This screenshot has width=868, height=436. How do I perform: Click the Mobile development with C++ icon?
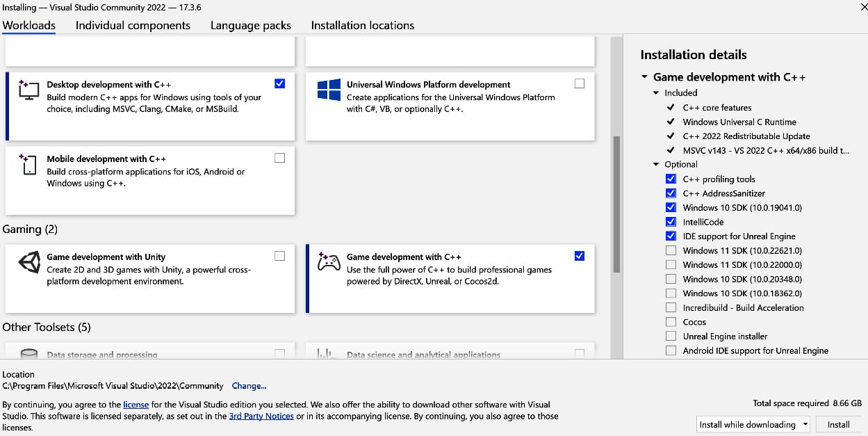(28, 165)
